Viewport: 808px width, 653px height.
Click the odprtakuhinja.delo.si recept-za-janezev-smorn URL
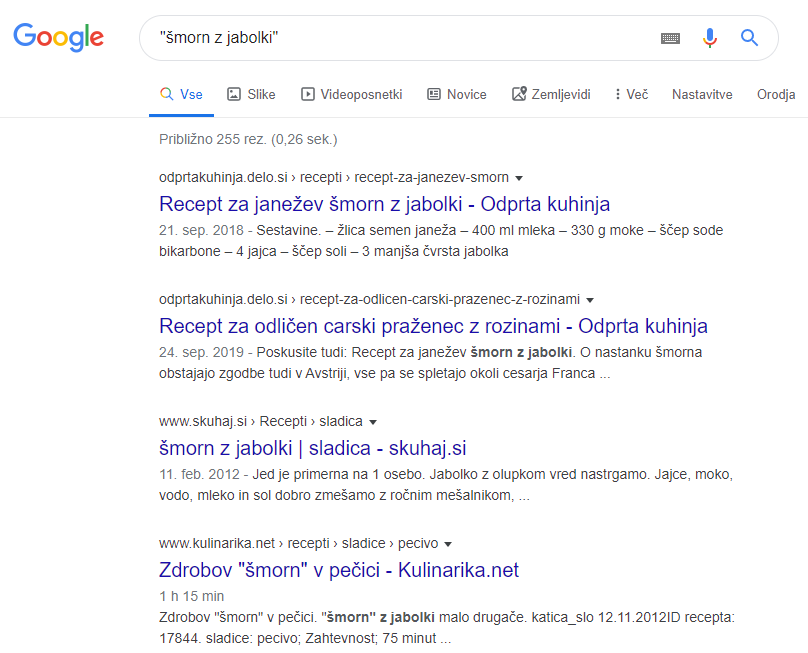[334, 177]
